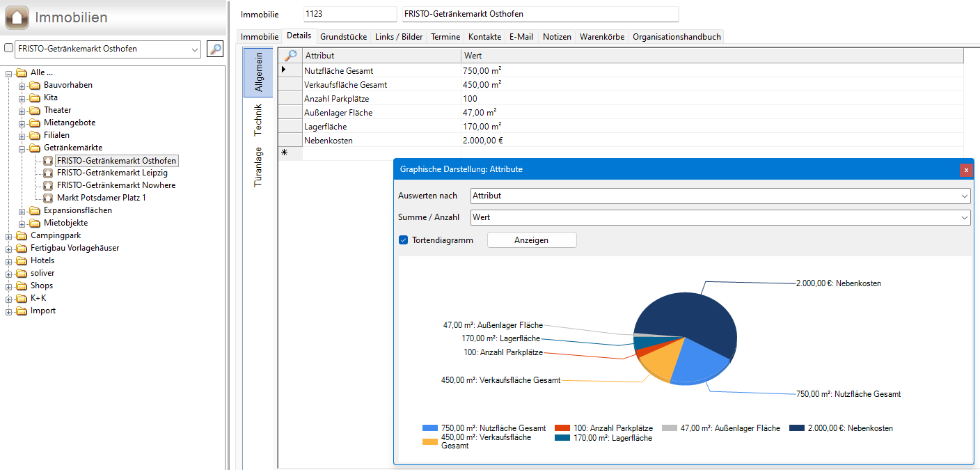980x470 pixels.
Task: Click the dark navy Nebenkosten legend swatch
Action: [x=797, y=428]
